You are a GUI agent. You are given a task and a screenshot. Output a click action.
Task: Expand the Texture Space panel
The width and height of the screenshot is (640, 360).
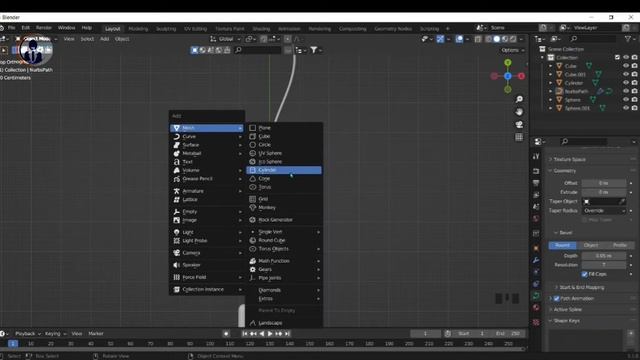(570, 159)
